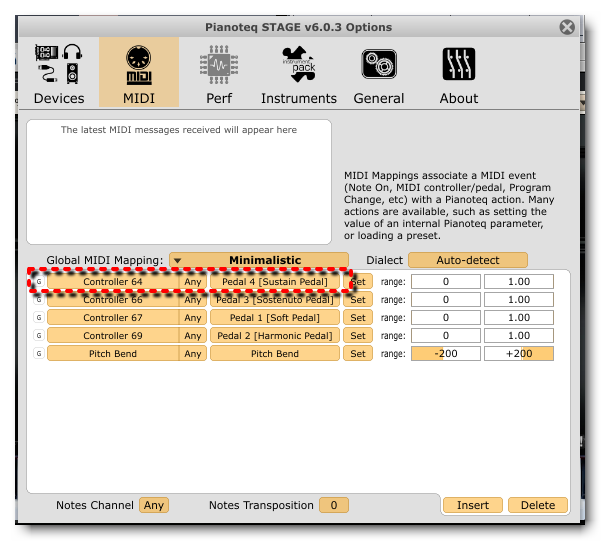Image resolution: width=612 pixels, height=552 pixels.
Task: Switch to the Devices tab label
Action: 59,98
